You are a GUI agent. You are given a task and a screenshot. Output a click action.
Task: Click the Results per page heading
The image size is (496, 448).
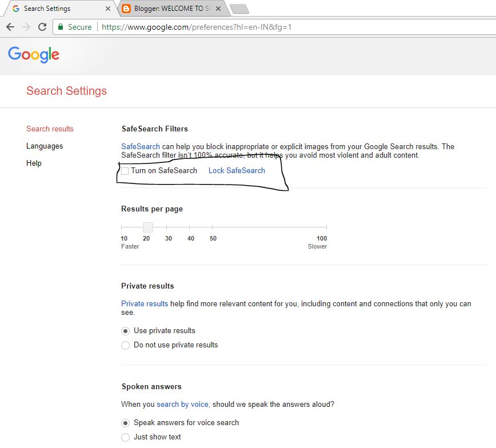(152, 209)
